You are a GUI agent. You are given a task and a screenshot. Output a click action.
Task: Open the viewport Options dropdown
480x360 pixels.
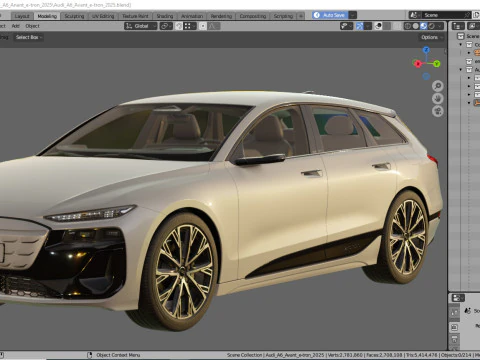tap(432, 37)
